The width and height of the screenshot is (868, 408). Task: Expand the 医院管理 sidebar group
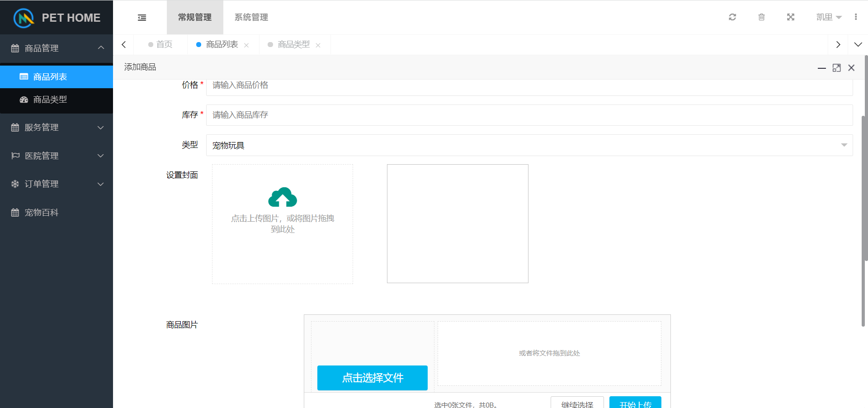[57, 156]
